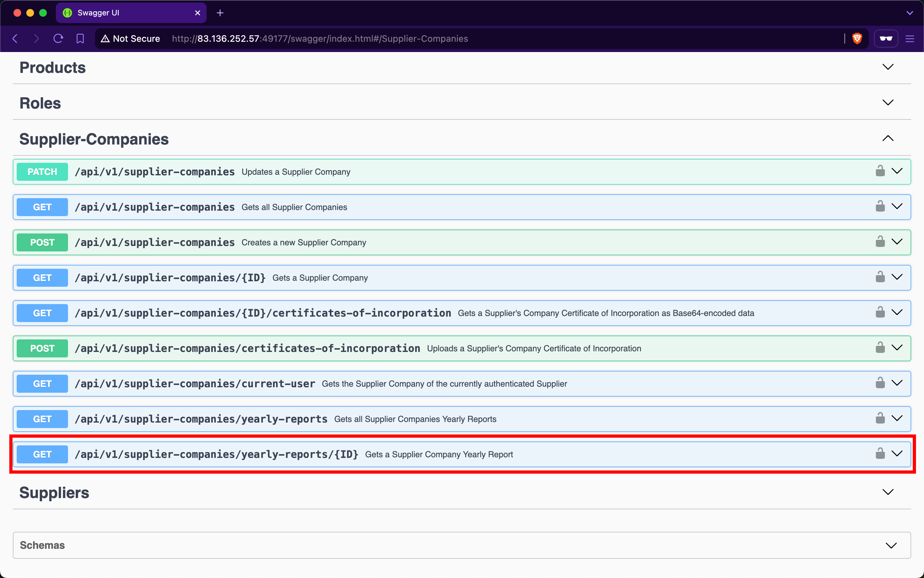Click the lock icon on Gets a Supplier Company row
The height and width of the screenshot is (578, 924).
[x=880, y=277]
